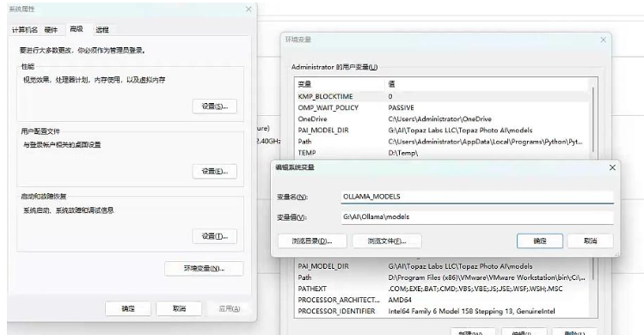Open the 远程 tab
Image resolution: width=644 pixels, height=335 pixels.
pyautogui.click(x=102, y=29)
